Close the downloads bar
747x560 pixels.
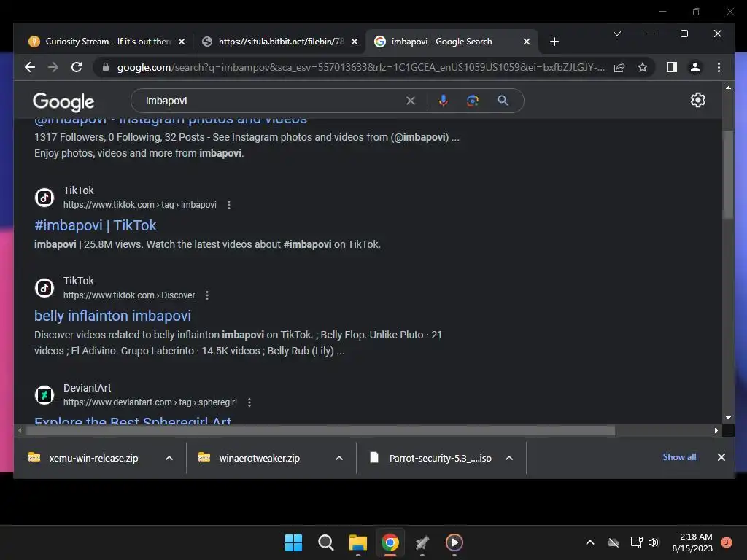(721, 457)
